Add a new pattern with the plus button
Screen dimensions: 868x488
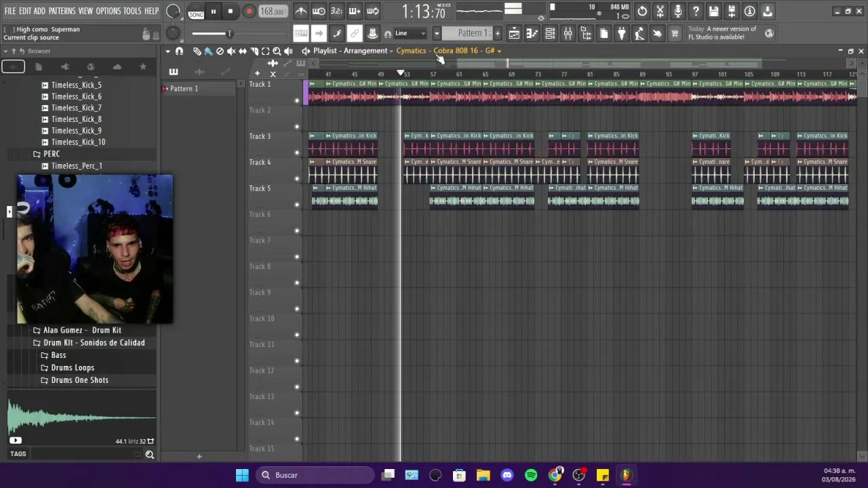click(x=497, y=33)
